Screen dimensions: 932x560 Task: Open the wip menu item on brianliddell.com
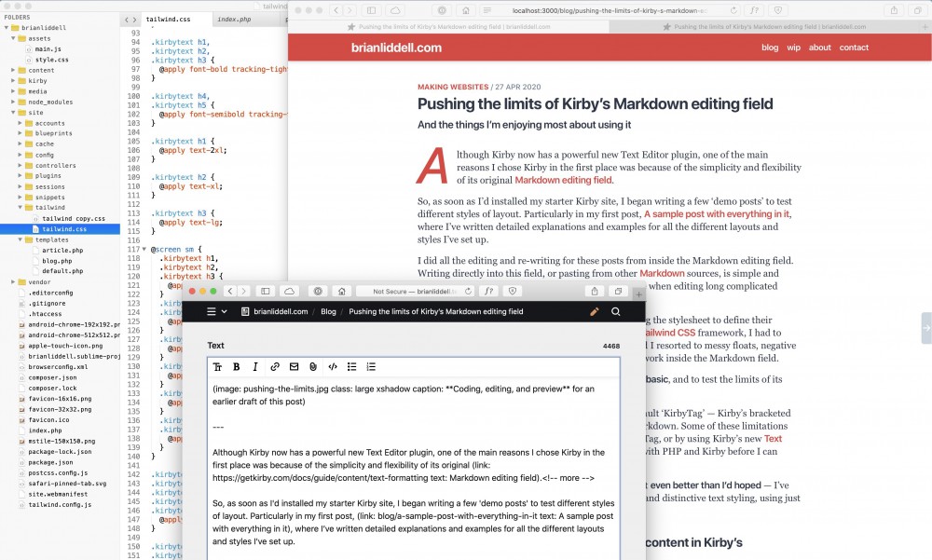(793, 48)
